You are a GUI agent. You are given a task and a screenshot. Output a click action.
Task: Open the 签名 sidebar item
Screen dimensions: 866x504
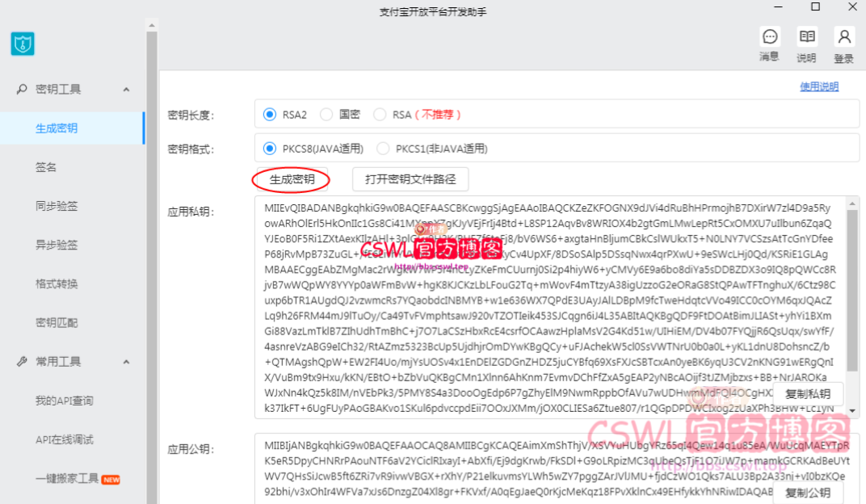[x=46, y=167]
